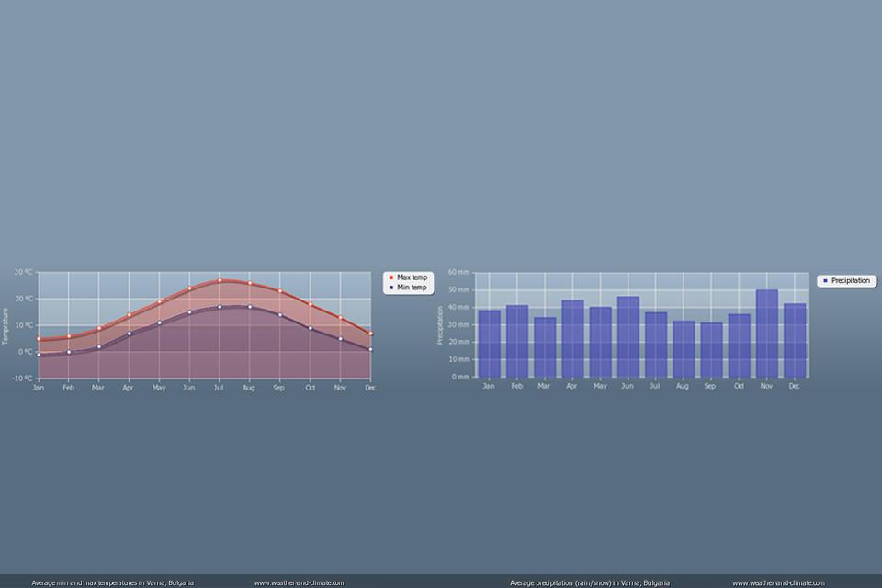Select the April max temperature data point
This screenshot has width=882, height=588.
click(x=129, y=315)
